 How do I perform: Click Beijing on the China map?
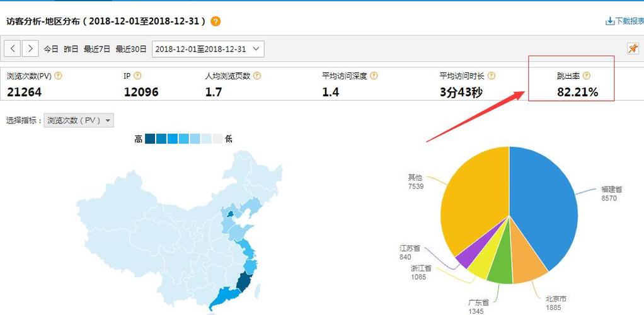pos(231,214)
